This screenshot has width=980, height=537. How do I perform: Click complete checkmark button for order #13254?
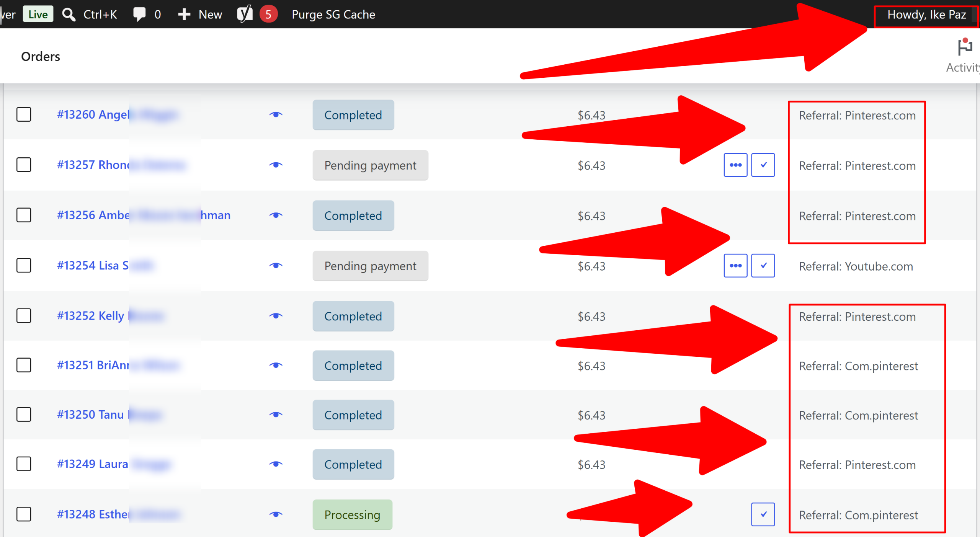coord(763,266)
